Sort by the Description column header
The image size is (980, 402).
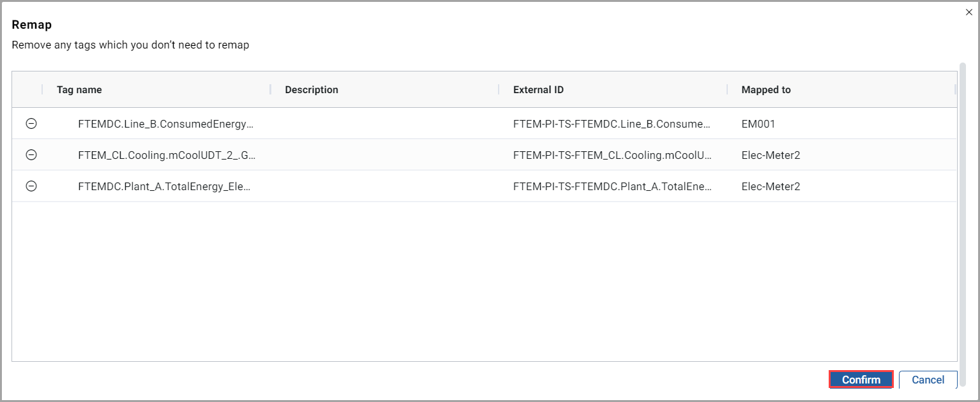coord(312,90)
